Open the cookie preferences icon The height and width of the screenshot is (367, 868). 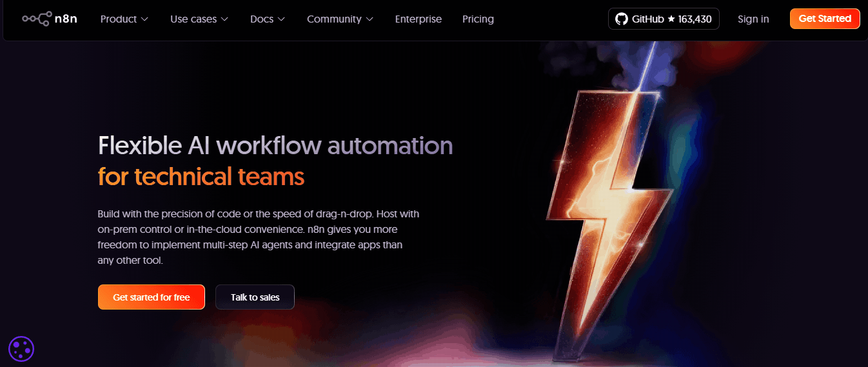point(21,349)
